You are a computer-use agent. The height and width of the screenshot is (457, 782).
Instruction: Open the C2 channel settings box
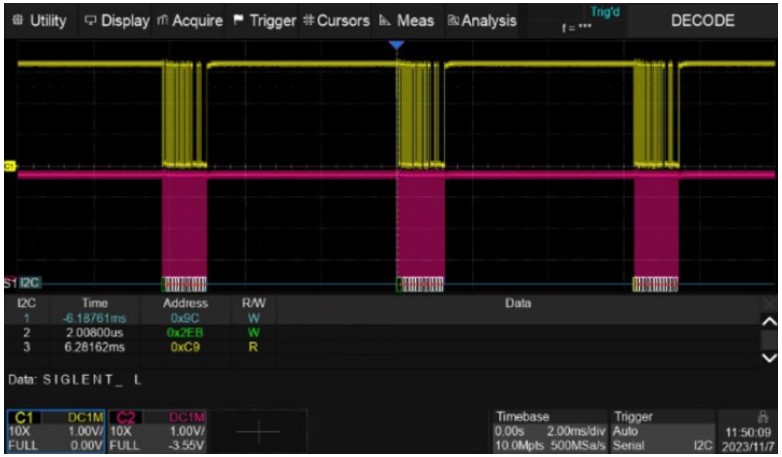coord(160,428)
